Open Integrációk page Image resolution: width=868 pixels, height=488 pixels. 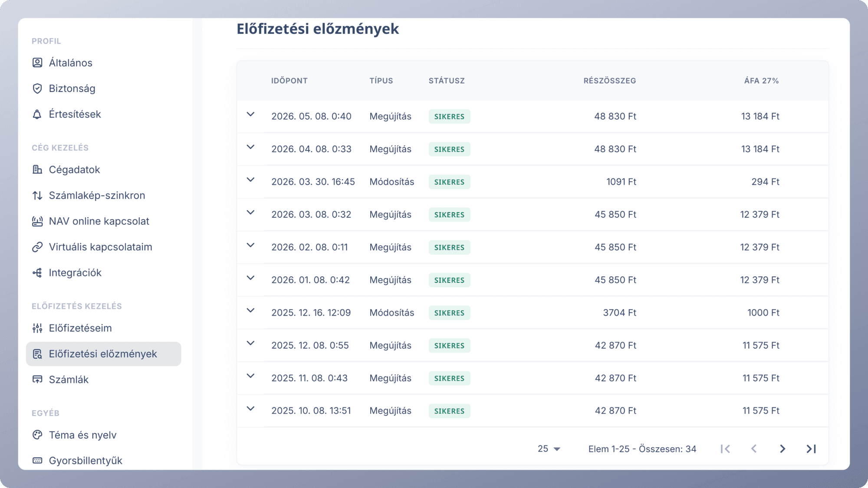point(103,273)
